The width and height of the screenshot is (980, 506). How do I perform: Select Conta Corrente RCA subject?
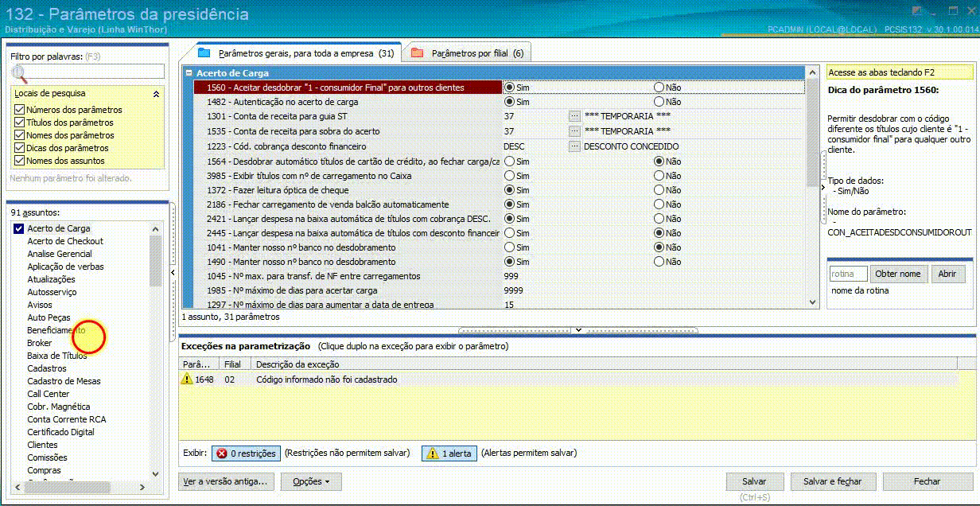click(x=66, y=419)
